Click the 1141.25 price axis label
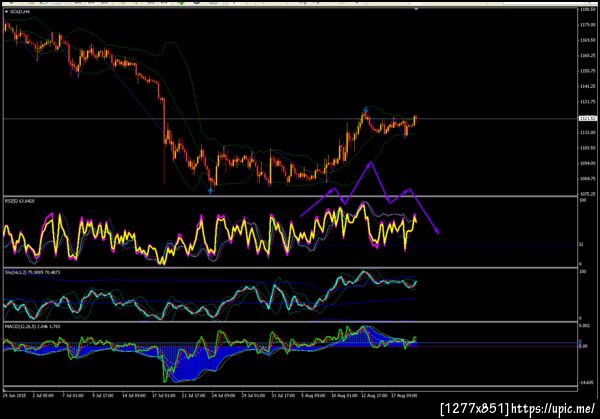 coord(588,86)
